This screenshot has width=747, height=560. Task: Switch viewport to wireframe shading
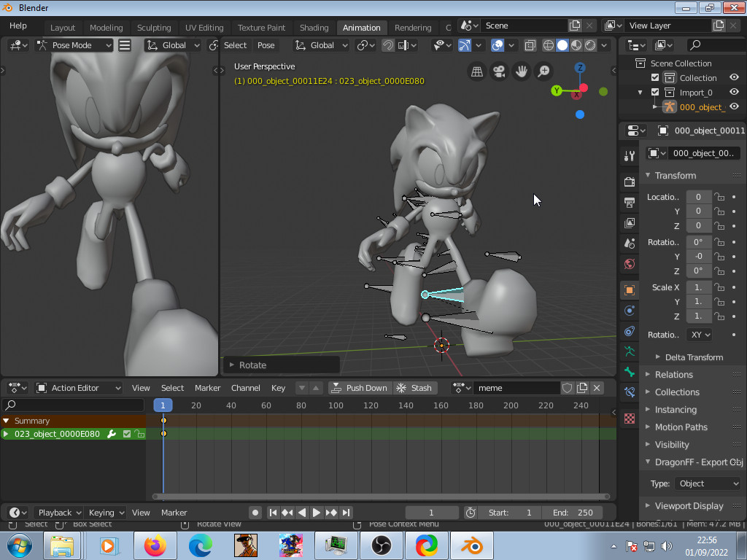click(548, 45)
